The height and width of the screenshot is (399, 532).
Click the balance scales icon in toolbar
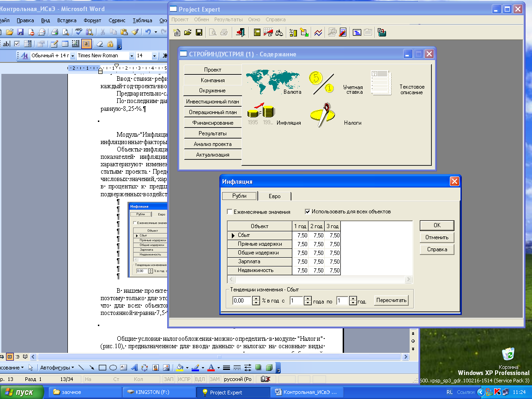click(x=279, y=33)
